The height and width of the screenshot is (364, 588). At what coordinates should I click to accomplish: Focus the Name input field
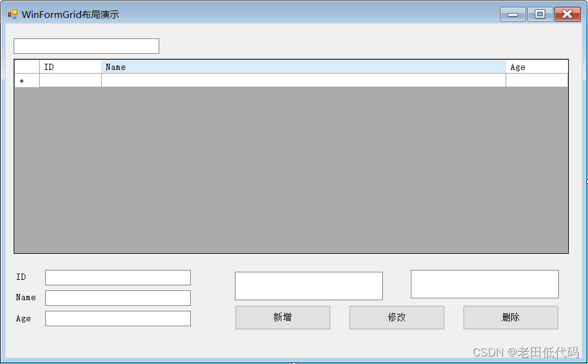click(118, 298)
